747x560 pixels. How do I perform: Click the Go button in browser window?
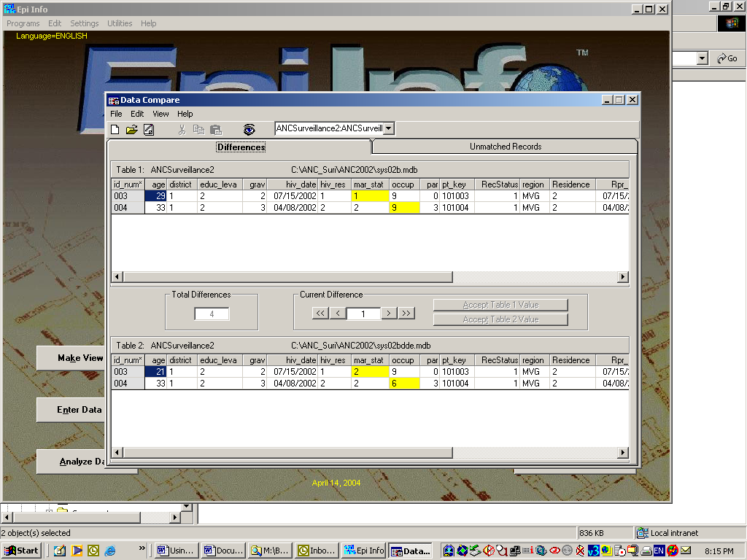coord(727,58)
